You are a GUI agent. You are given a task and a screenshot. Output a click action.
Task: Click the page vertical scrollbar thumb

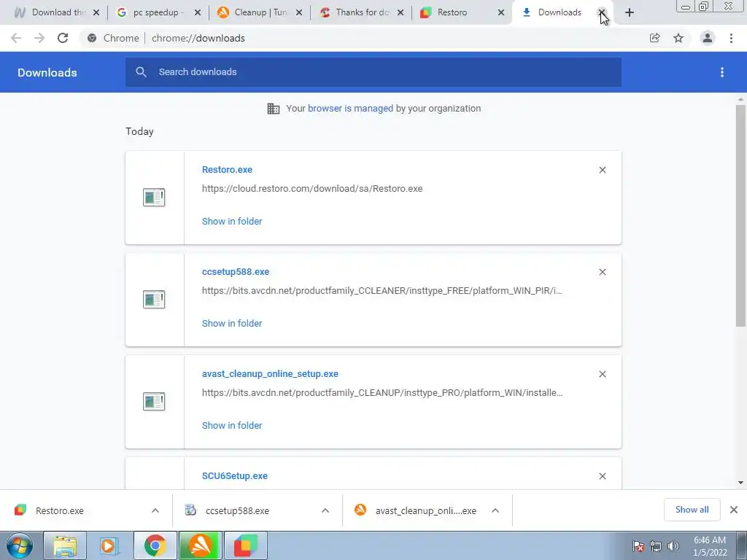740,216
